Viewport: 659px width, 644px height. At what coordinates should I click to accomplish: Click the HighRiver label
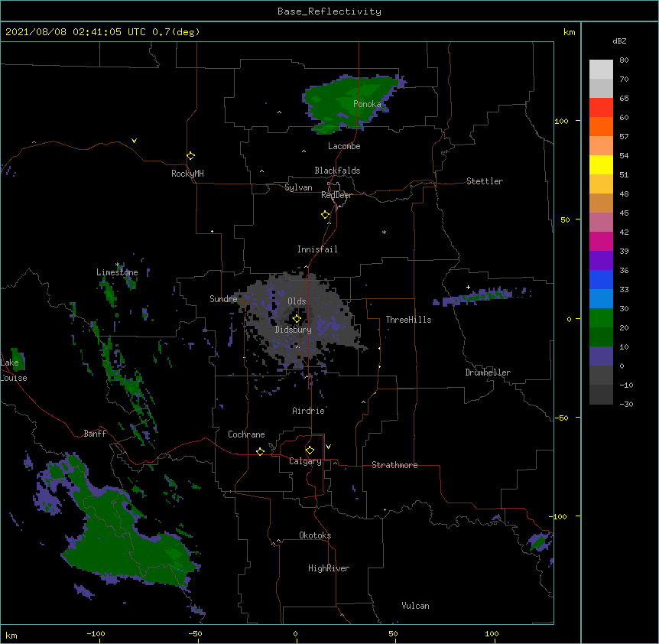pos(329,568)
